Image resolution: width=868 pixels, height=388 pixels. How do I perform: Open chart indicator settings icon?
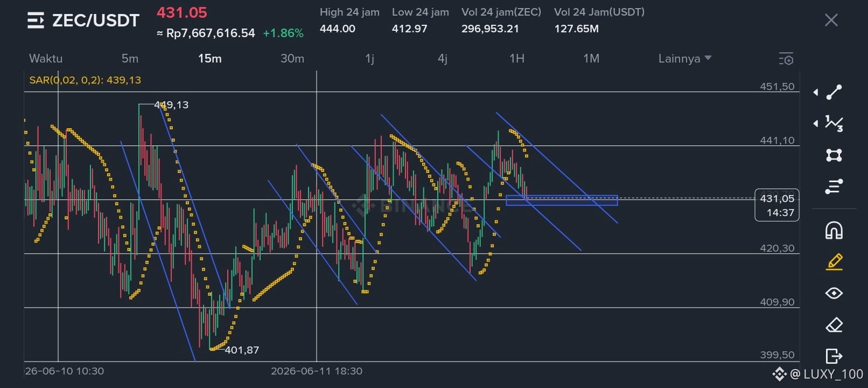tap(786, 59)
